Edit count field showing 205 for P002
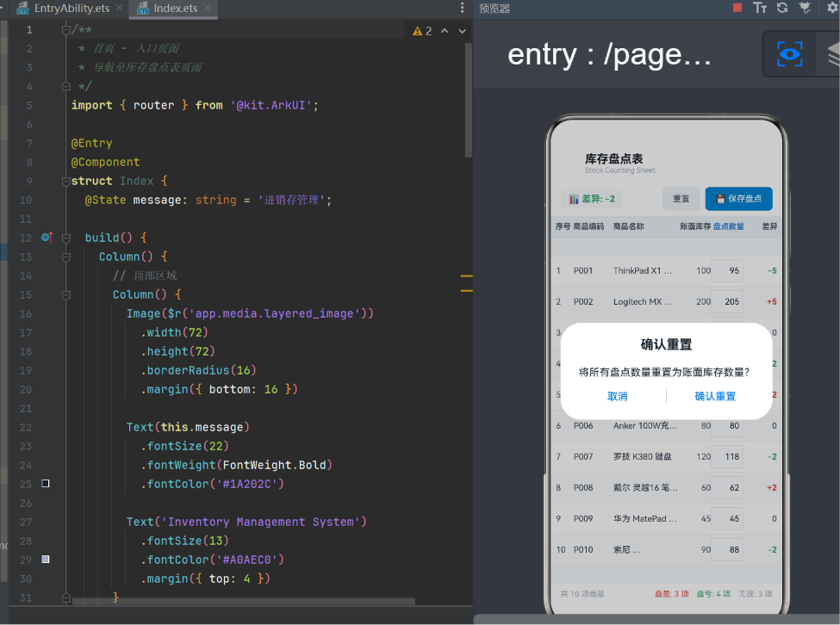 727,302
